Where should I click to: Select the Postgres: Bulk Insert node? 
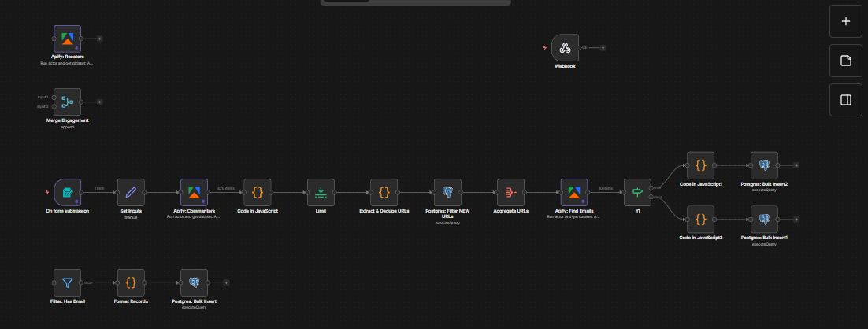pyautogui.click(x=194, y=283)
